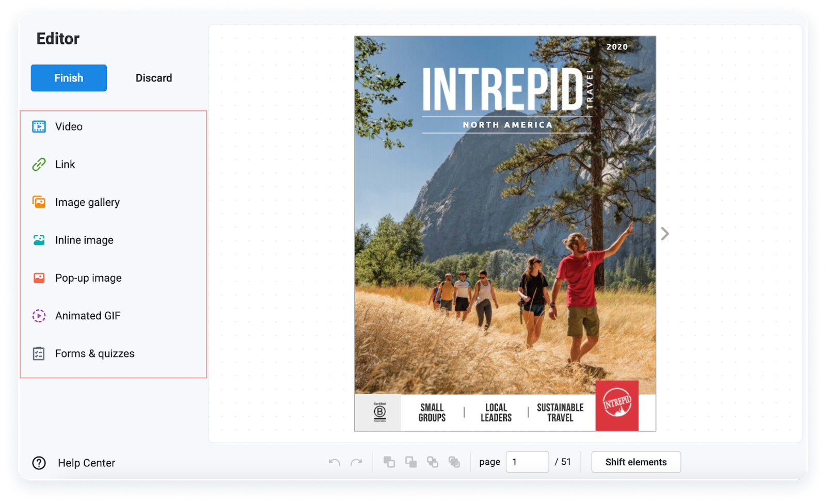Open the Forms & quizzes icon
The image size is (826, 504).
point(39,353)
